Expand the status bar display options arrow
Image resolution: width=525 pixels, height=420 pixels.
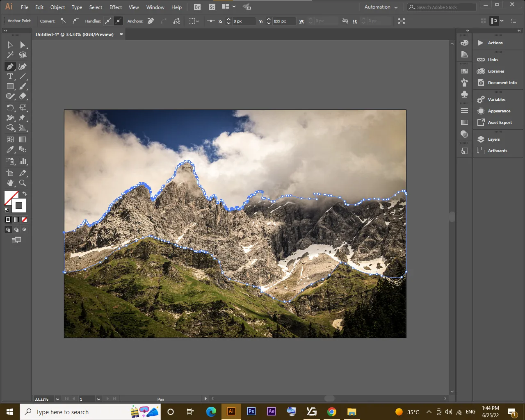tap(205, 399)
